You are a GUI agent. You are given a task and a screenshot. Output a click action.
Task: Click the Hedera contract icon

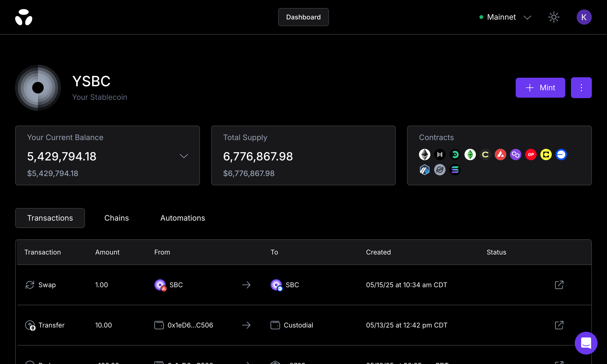(x=440, y=155)
